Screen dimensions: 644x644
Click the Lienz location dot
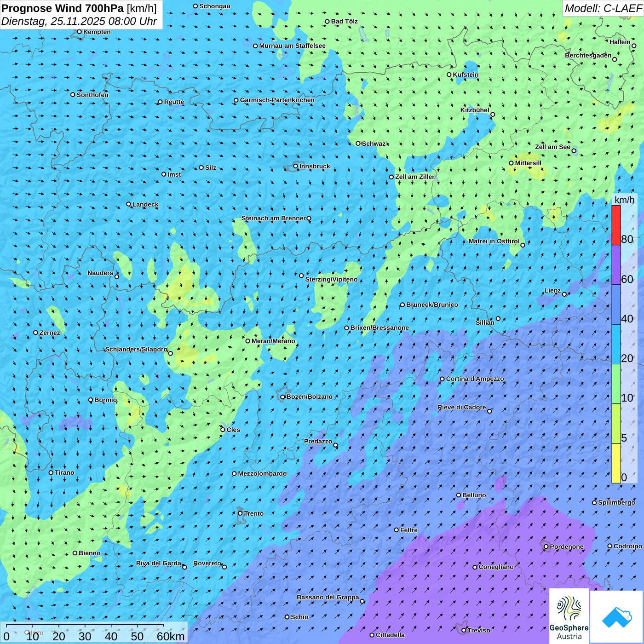tap(564, 294)
